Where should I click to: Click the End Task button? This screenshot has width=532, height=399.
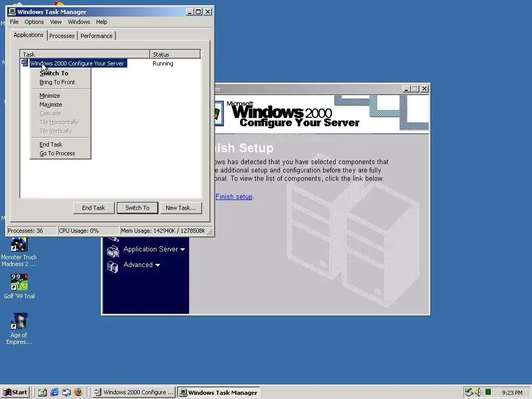[94, 208]
